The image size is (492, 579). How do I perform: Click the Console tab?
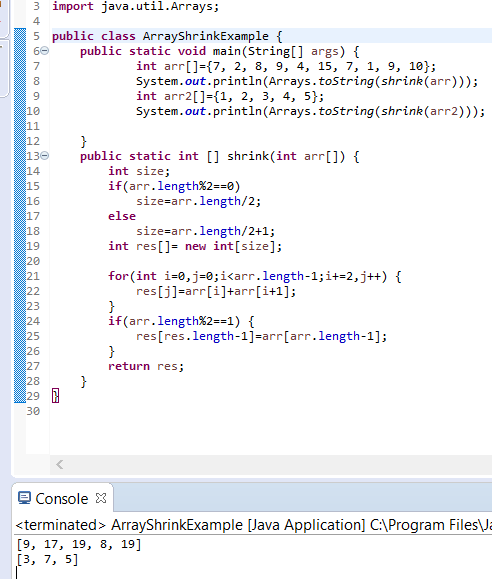click(x=62, y=499)
